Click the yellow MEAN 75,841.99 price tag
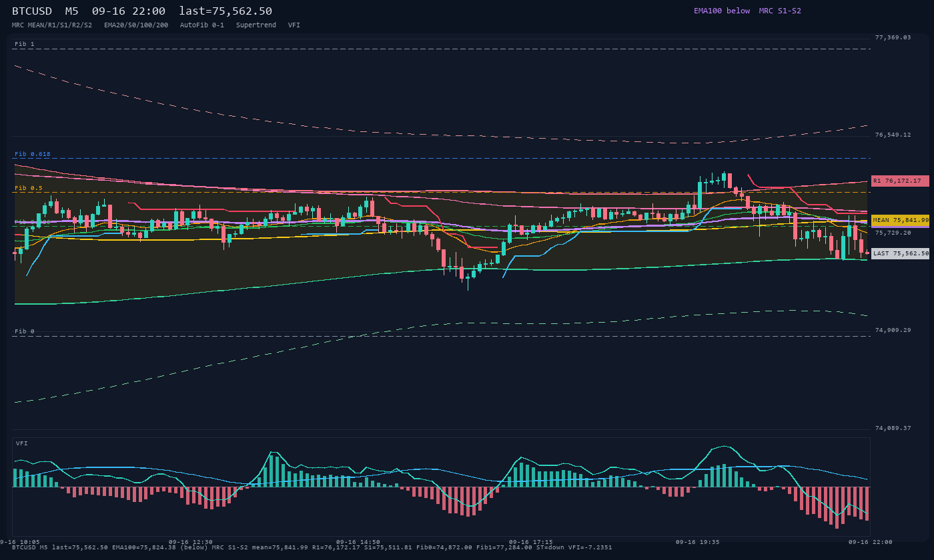 pos(900,220)
